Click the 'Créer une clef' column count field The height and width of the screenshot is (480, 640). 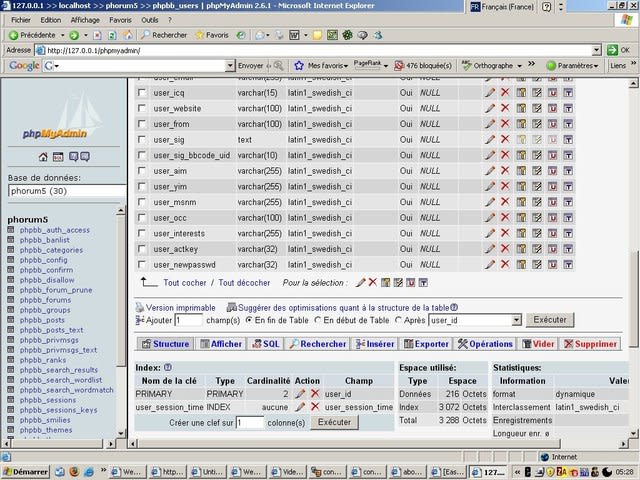(250, 423)
